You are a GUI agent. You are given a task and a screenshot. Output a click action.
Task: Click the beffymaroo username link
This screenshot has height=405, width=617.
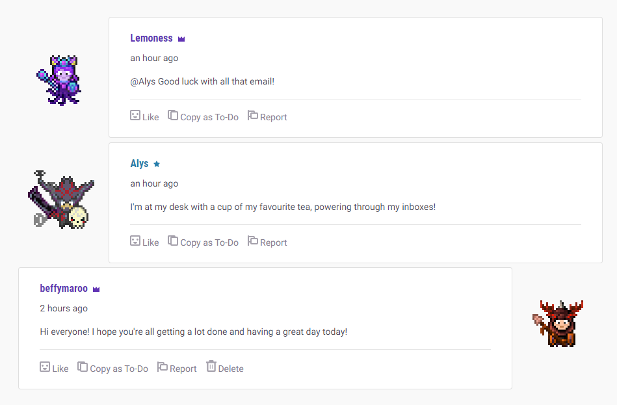tap(63, 288)
